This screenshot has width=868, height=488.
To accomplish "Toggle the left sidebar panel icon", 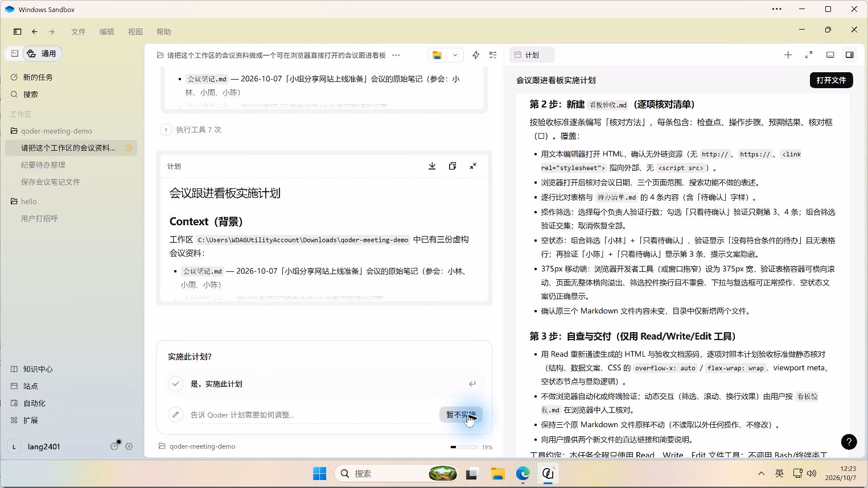I will (18, 32).
